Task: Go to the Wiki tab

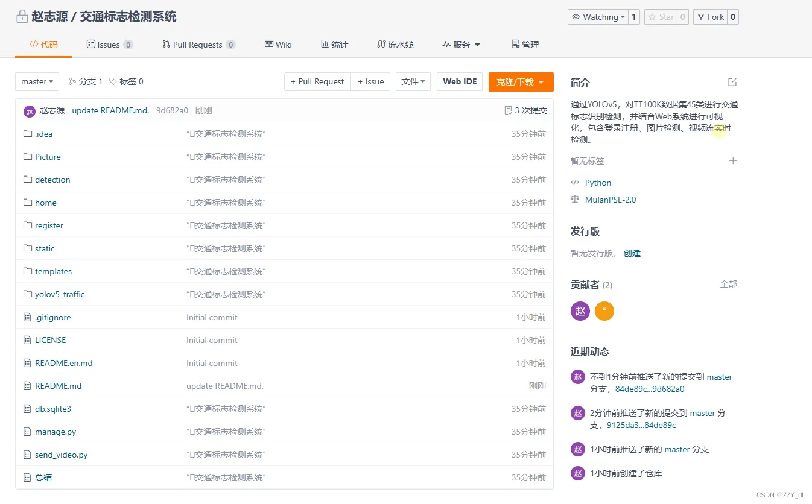Action: coord(278,45)
